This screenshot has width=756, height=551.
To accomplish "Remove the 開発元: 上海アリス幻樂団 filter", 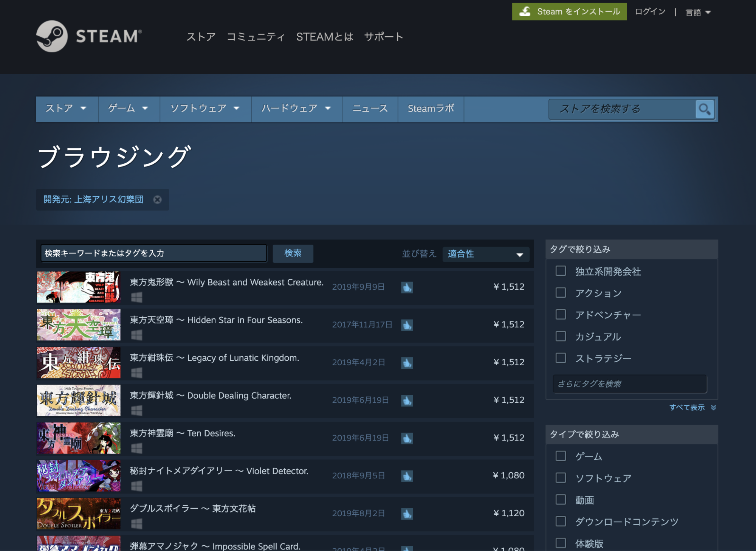I will [158, 200].
